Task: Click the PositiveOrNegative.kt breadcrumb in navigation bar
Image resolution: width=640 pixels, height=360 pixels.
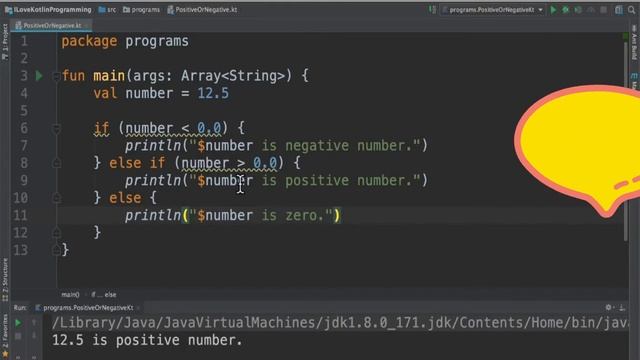Action: (202, 9)
